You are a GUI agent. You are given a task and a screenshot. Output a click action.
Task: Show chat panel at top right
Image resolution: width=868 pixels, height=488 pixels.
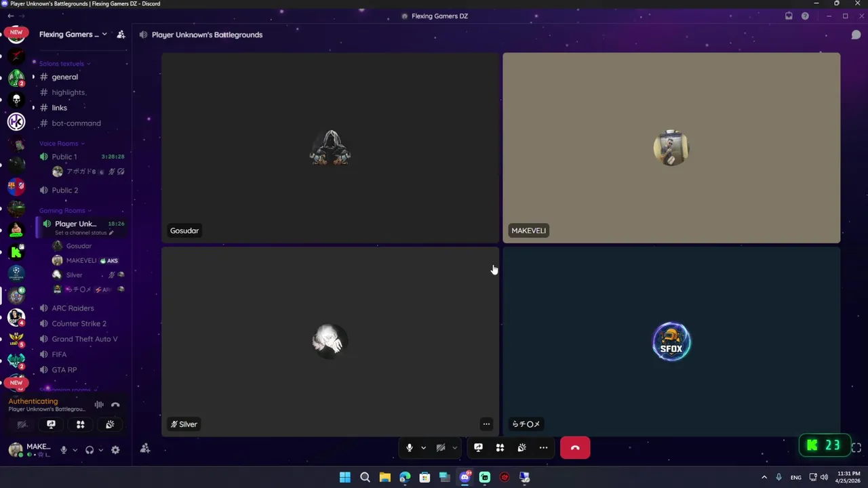pyautogui.click(x=856, y=35)
